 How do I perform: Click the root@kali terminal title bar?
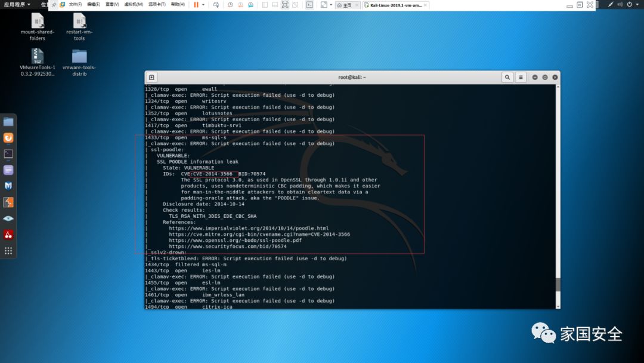(x=352, y=77)
